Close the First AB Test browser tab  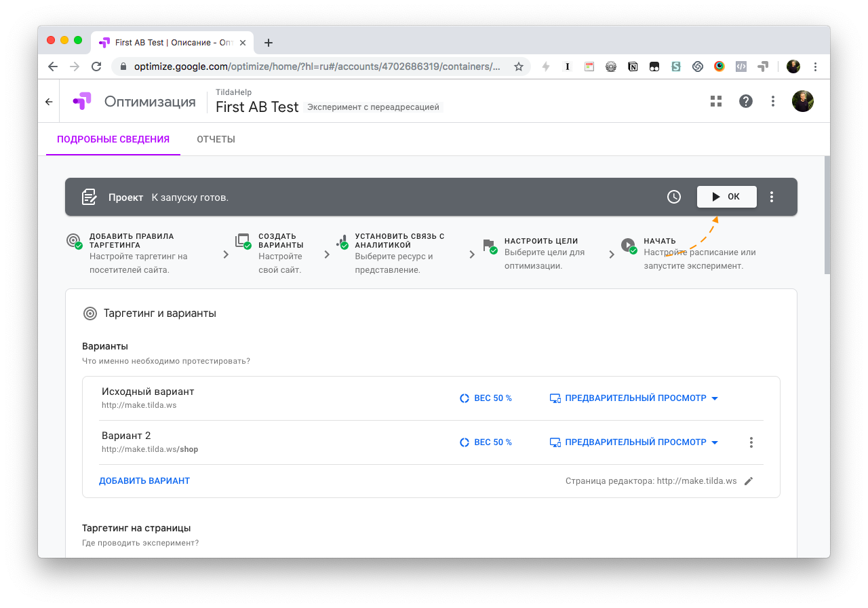242,43
